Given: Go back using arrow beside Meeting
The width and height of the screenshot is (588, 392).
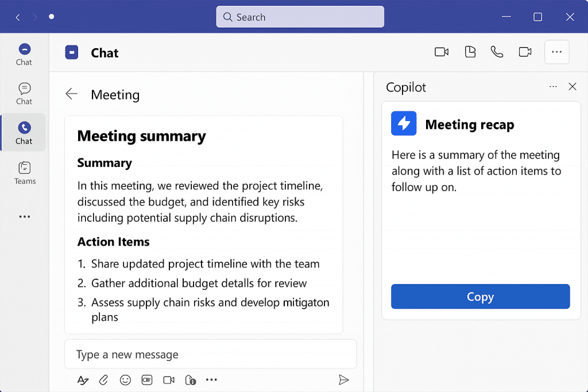Looking at the screenshot, I should 71,94.
